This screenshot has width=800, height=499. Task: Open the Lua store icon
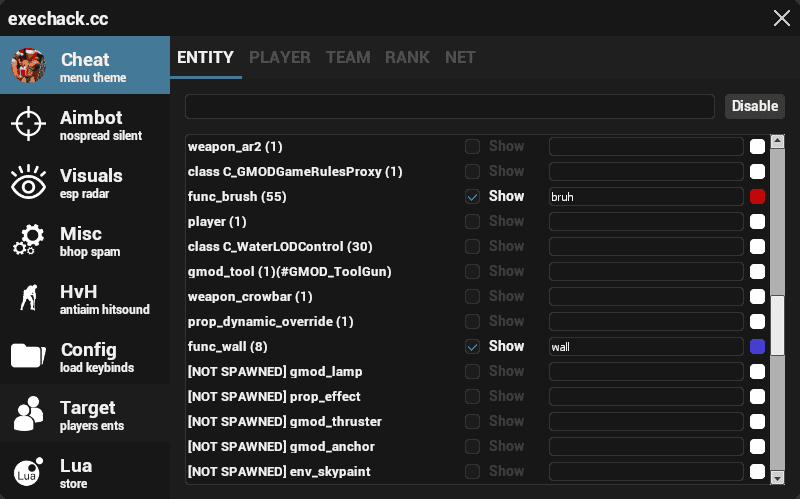coord(28,472)
